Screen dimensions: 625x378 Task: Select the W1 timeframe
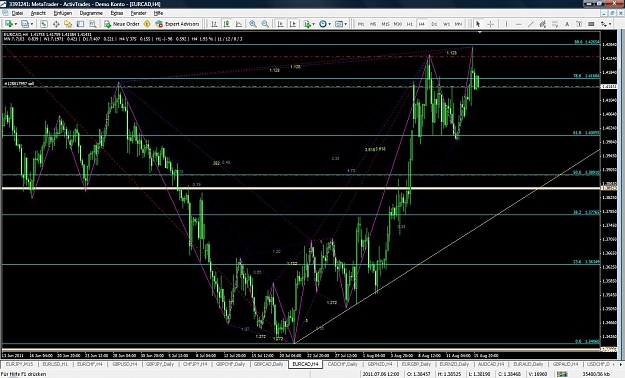tap(446, 24)
